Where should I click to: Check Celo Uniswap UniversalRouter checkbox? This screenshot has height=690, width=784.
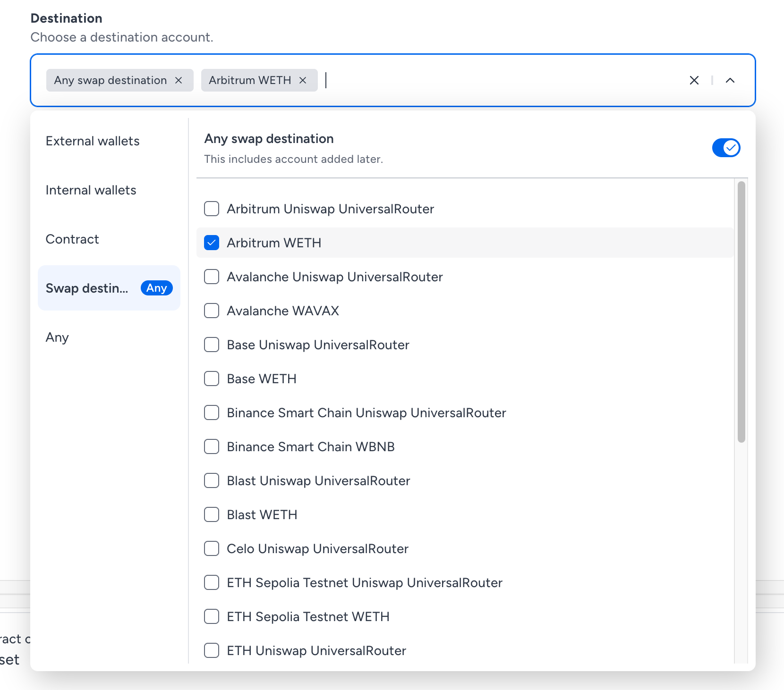point(212,548)
